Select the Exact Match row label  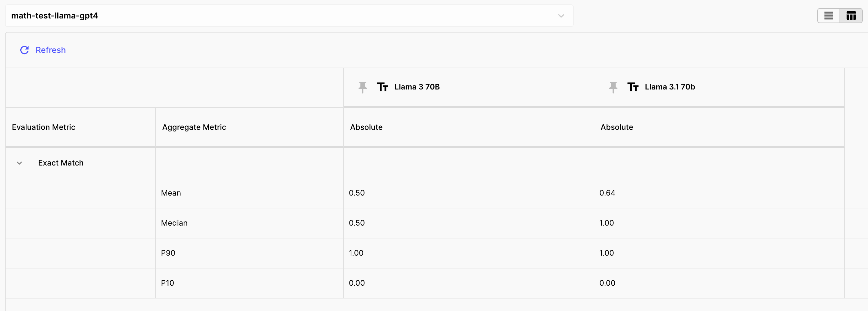pos(61,163)
